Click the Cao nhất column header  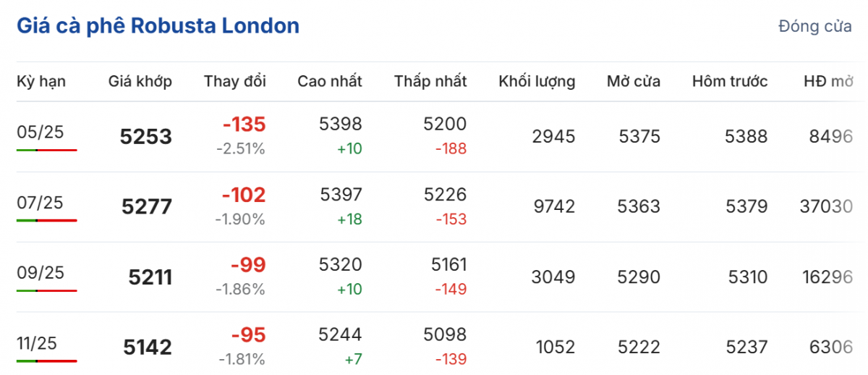click(x=330, y=81)
